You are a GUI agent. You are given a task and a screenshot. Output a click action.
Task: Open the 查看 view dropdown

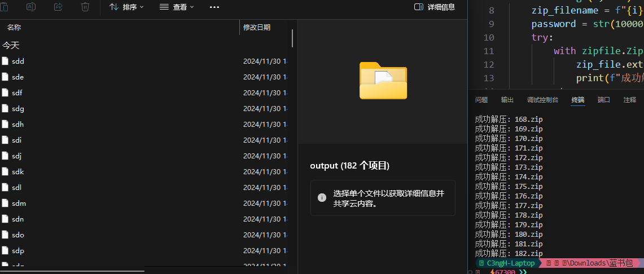click(x=177, y=7)
